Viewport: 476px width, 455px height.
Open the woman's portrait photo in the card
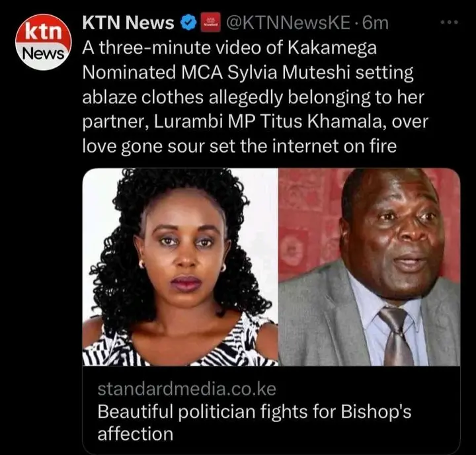click(x=180, y=267)
